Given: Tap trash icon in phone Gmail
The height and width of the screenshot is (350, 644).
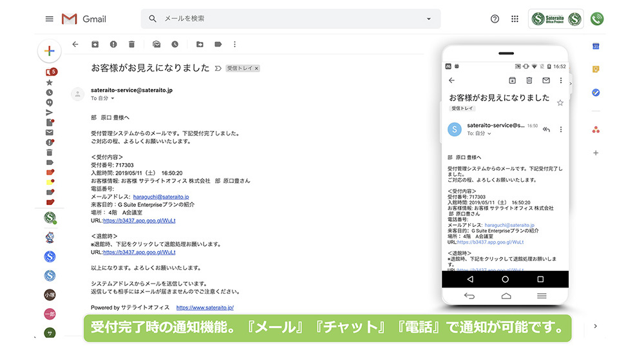Looking at the screenshot, I should point(529,81).
